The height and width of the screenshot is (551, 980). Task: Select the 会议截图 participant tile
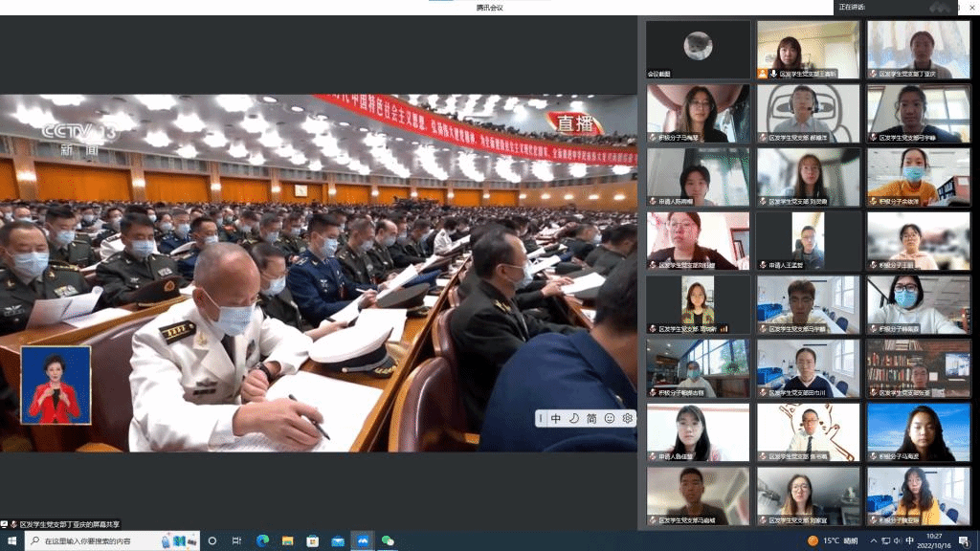[x=698, y=50]
